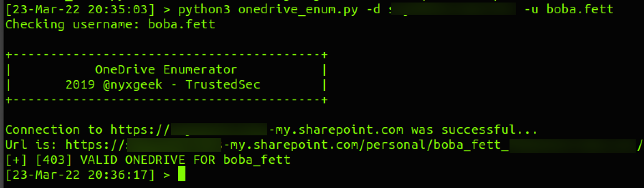Click the OneDrive Enumerator banner title

pos(166,69)
